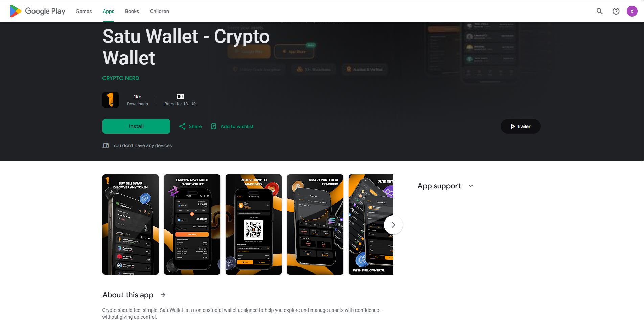644x322 pixels.
Task: Open the Receive Crypto QR screenshot
Action: (254, 224)
